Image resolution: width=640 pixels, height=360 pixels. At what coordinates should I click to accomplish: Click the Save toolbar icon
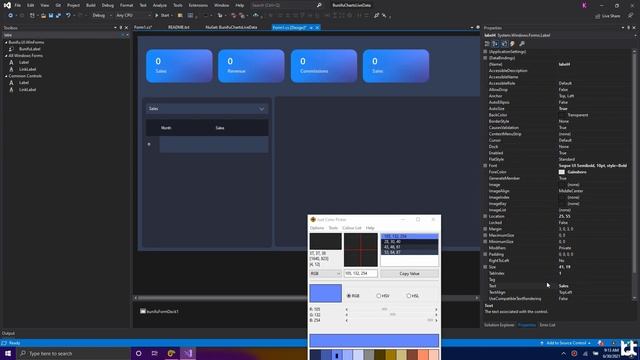pyautogui.click(x=51, y=16)
